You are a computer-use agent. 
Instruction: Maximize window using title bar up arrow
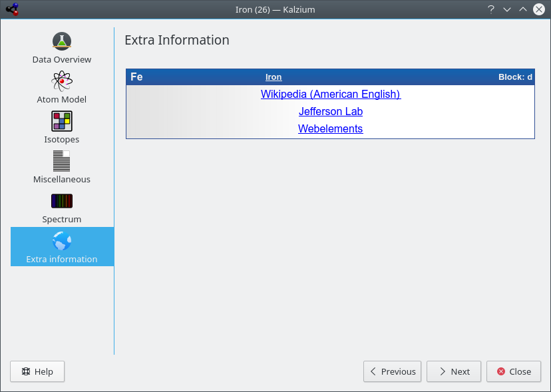522,9
